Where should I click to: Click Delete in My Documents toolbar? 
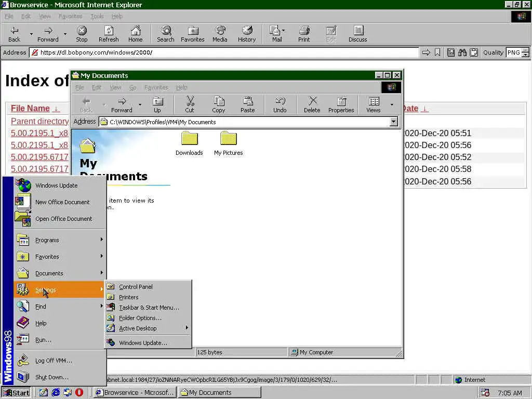click(312, 104)
